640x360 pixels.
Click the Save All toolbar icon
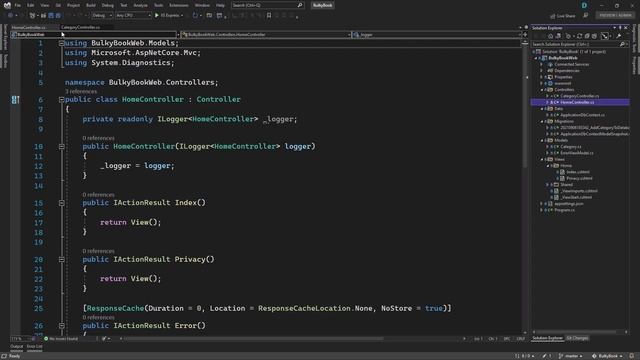tap(58, 16)
